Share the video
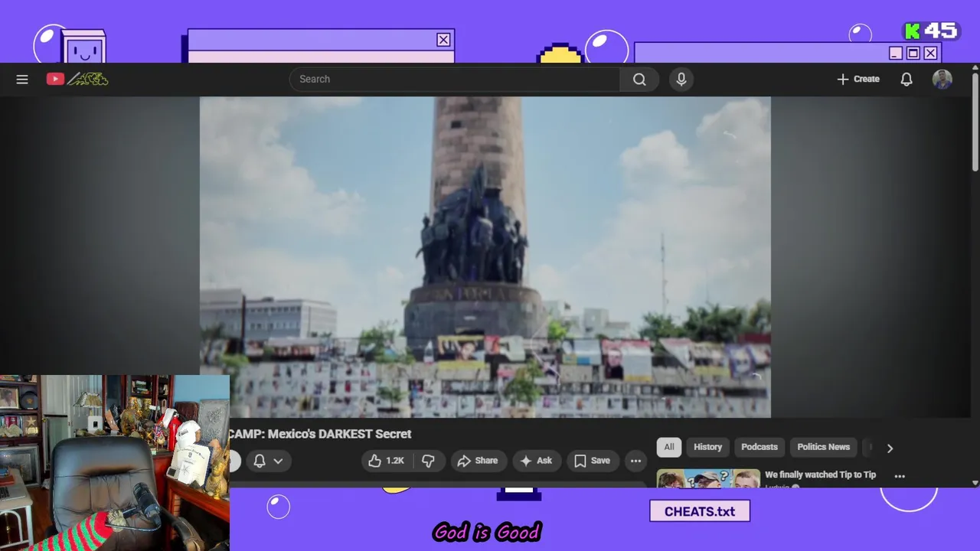Screen dimensions: 980x551 coord(478,461)
